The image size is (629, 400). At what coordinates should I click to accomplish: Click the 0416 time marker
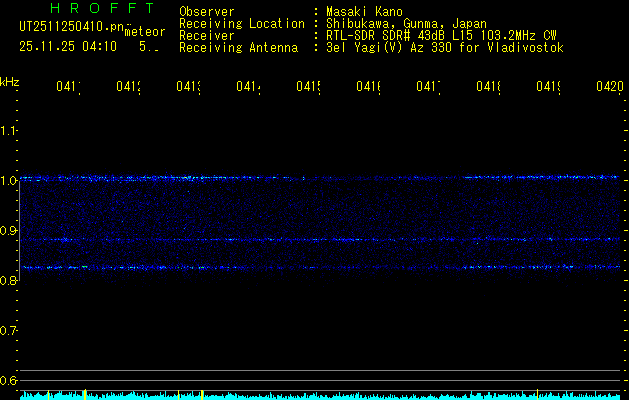[369, 86]
